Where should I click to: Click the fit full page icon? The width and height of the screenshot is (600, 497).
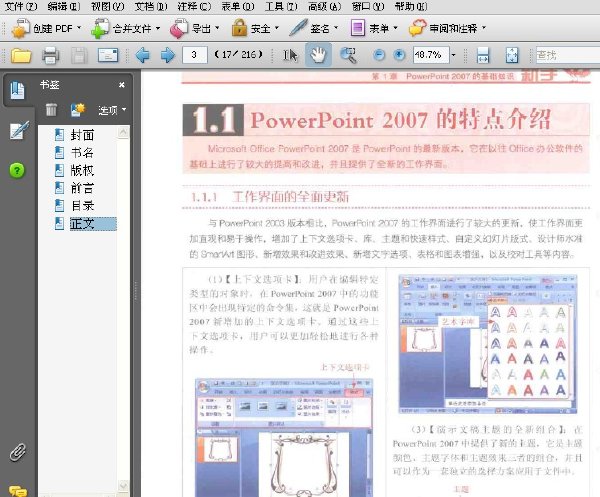click(x=512, y=55)
